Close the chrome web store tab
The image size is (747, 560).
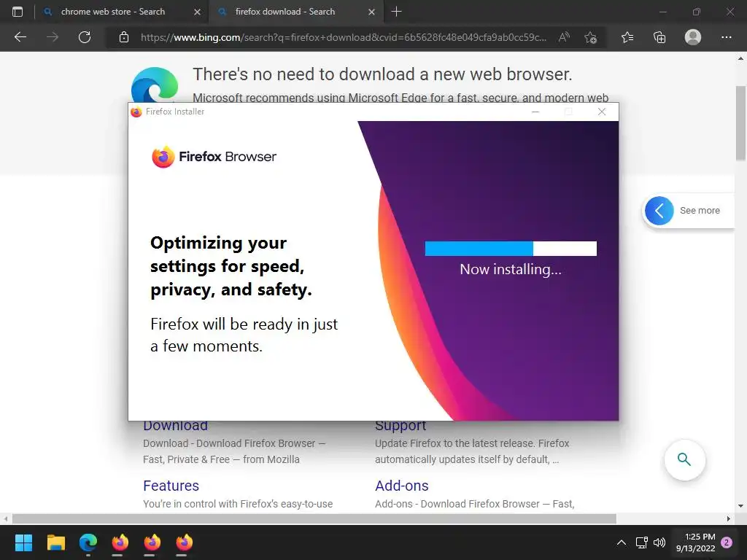(197, 12)
